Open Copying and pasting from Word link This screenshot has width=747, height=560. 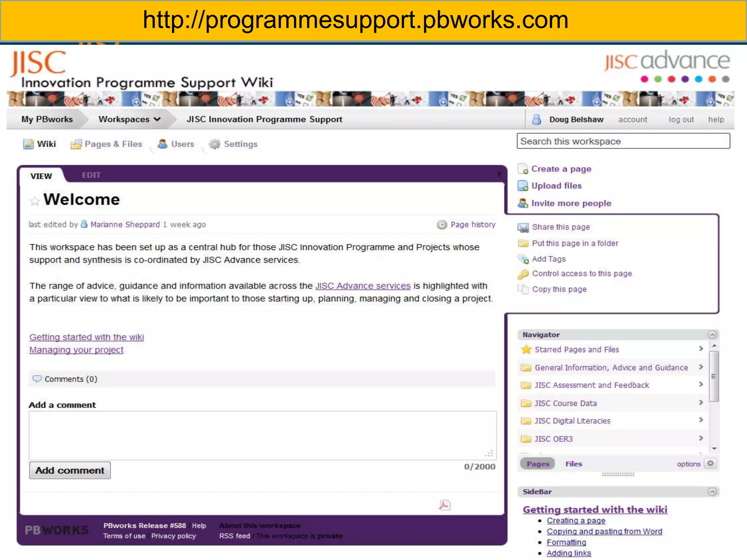(604, 532)
